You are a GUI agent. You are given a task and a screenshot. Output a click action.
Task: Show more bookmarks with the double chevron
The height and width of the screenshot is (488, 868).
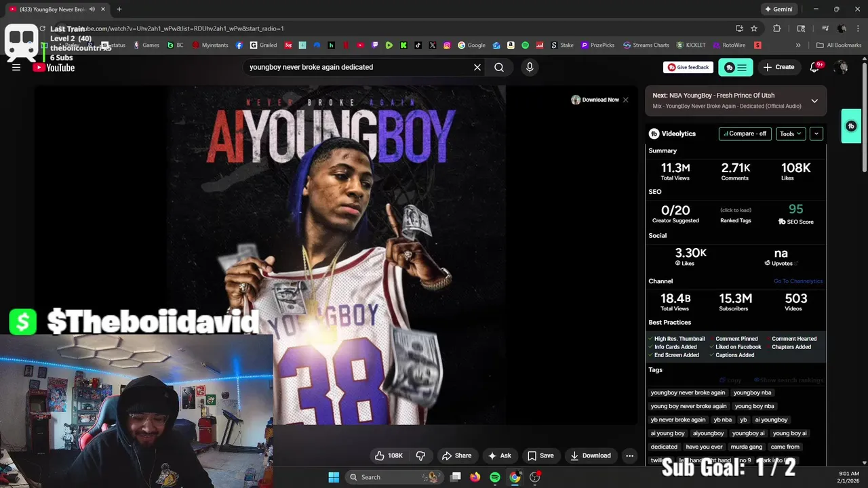[798, 45]
